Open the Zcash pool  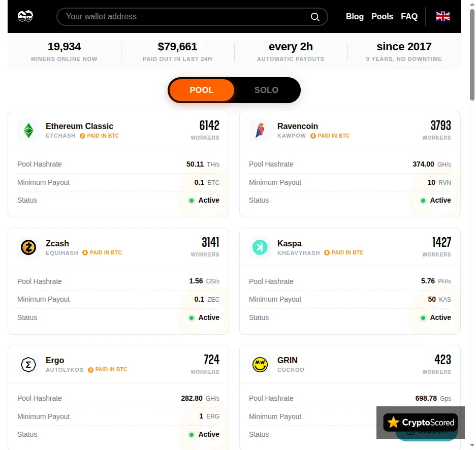[x=118, y=281]
